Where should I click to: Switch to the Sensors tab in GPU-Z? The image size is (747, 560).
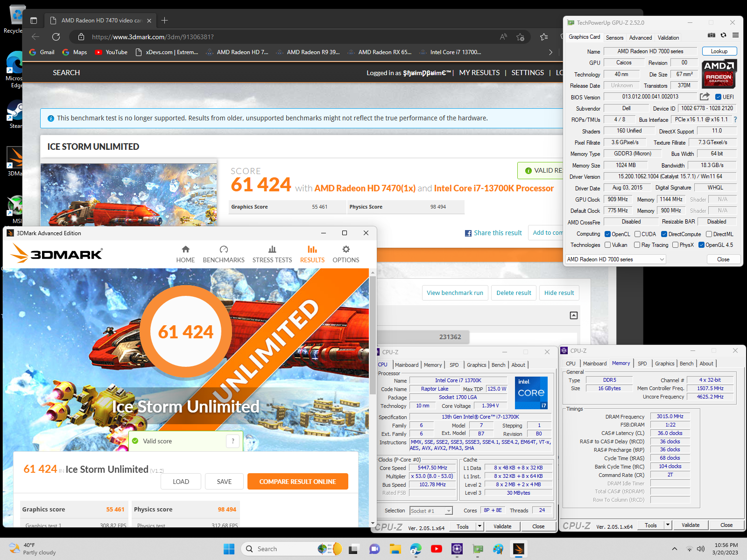pos(614,38)
